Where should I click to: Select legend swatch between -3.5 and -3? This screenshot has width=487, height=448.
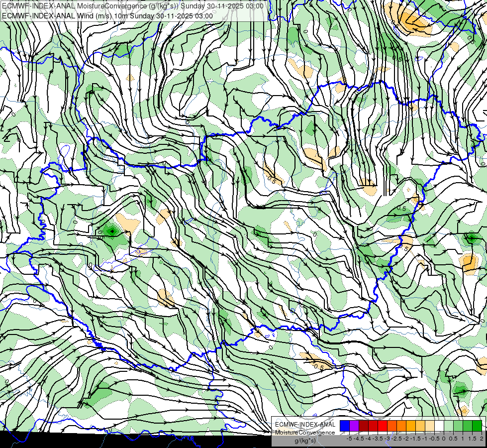383,426
